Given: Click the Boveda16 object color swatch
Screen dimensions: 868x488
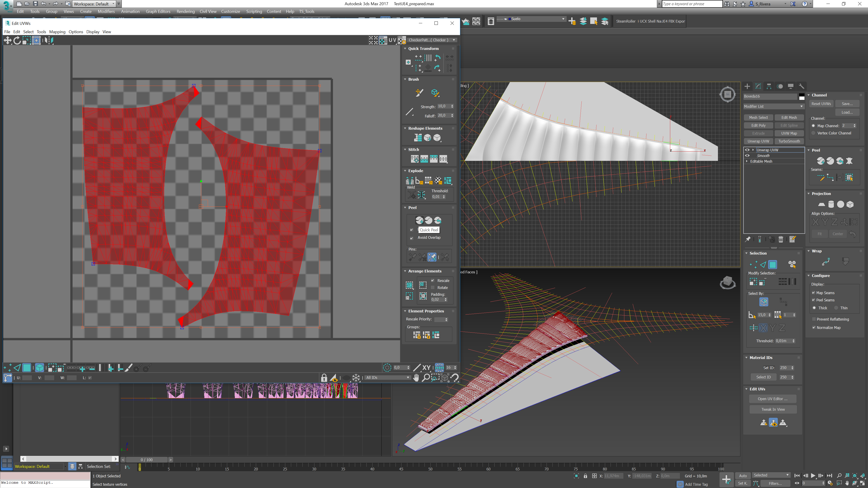Looking at the screenshot, I should [x=802, y=97].
